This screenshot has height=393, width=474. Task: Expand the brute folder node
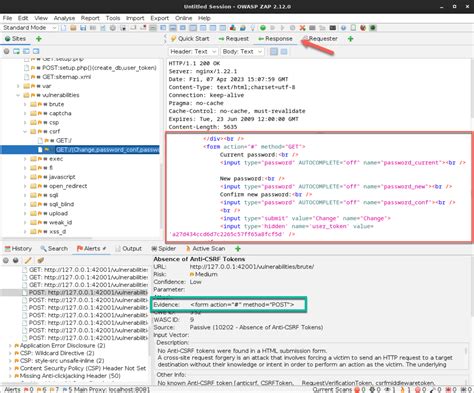(x=25, y=104)
